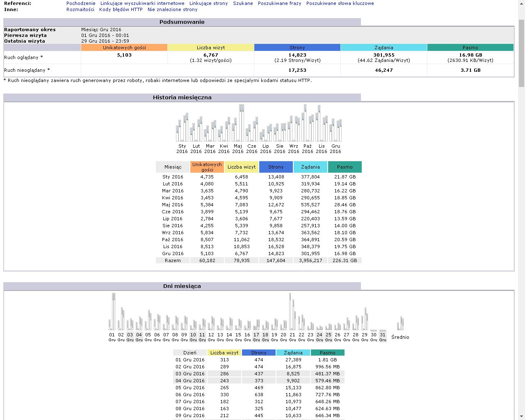Click the Raportowany okres label
Viewport: 525px width, 420px height.
pos(30,30)
